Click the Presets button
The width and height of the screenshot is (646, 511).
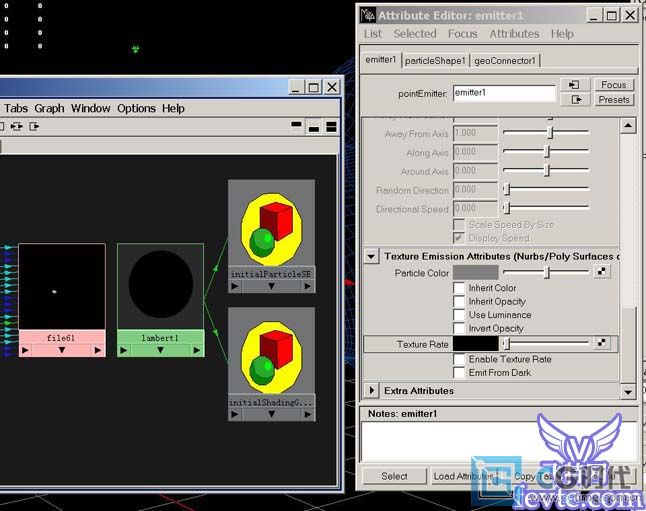(x=613, y=99)
